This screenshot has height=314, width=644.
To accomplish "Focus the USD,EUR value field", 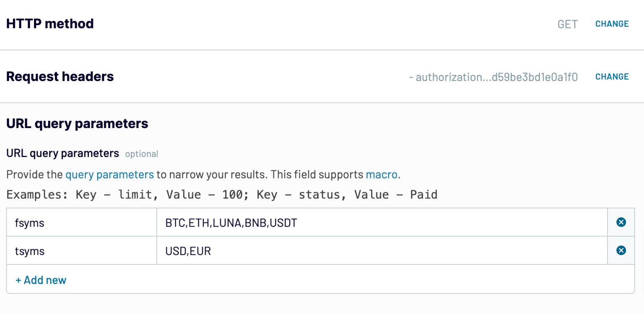I will [382, 251].
